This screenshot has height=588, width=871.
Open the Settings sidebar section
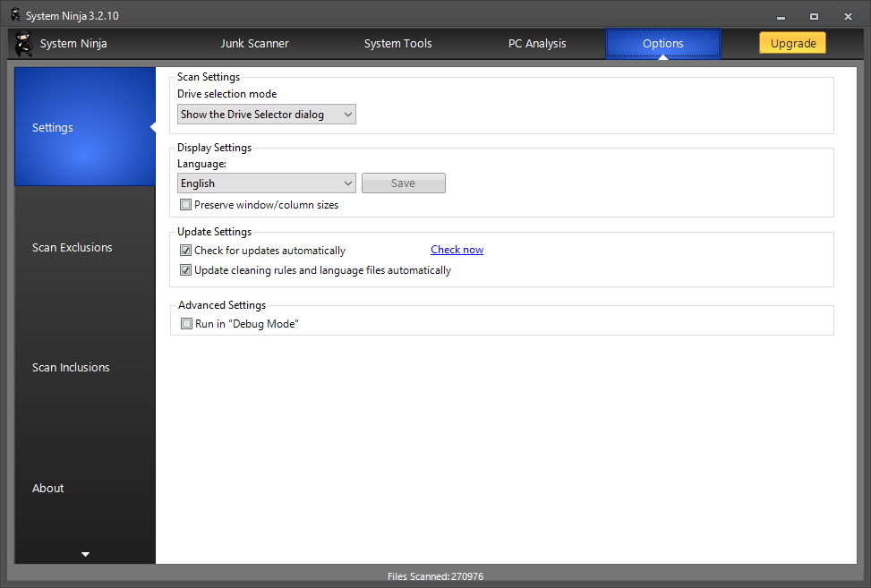point(85,126)
